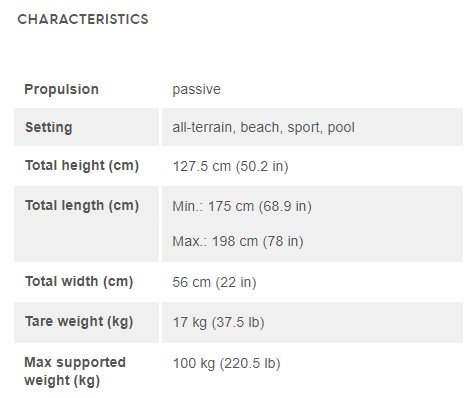Click the 56 cm (22 in) value
Image resolution: width=472 pixels, height=398 pixels.
tap(214, 282)
